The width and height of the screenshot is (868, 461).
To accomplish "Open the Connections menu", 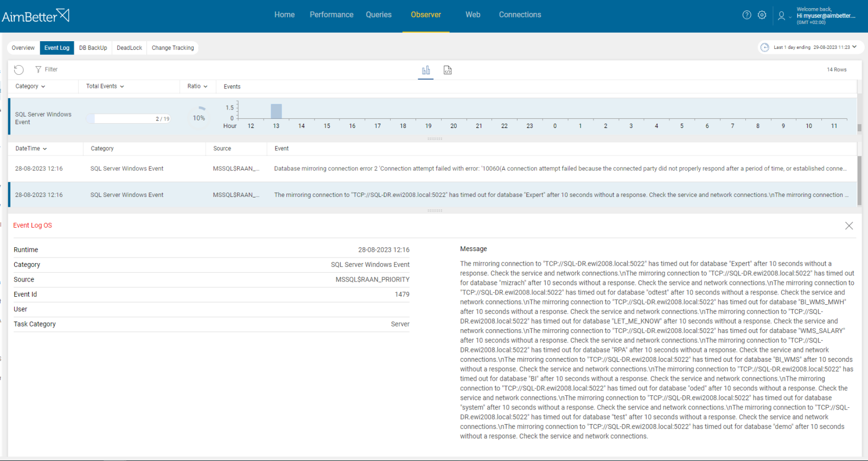I will [x=520, y=15].
